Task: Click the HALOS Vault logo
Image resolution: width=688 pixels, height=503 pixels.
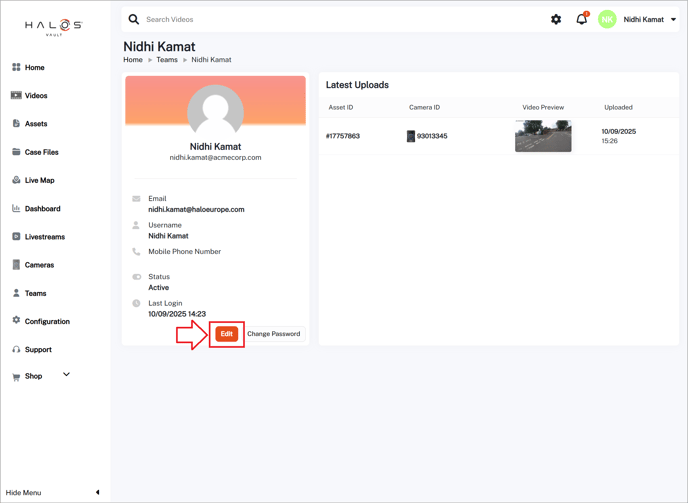Action: tap(54, 27)
